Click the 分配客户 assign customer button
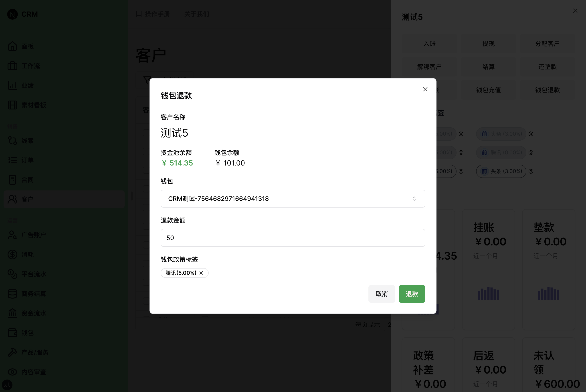 point(547,44)
